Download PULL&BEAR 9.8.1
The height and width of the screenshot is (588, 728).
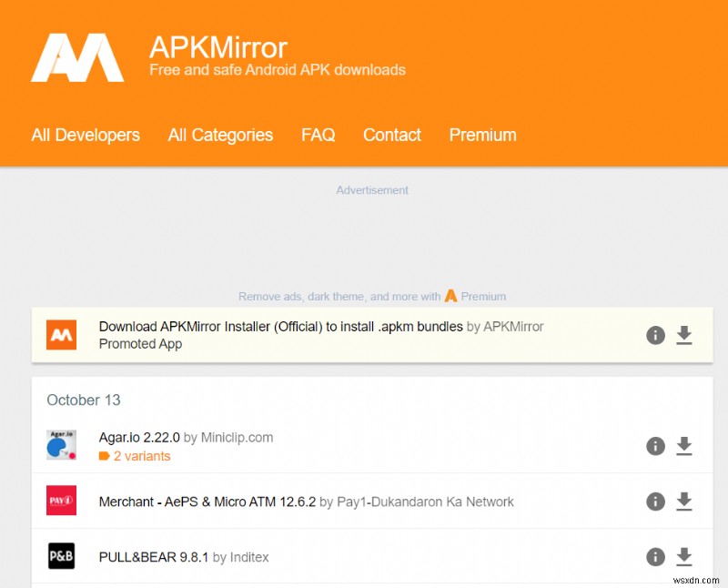[x=686, y=557]
